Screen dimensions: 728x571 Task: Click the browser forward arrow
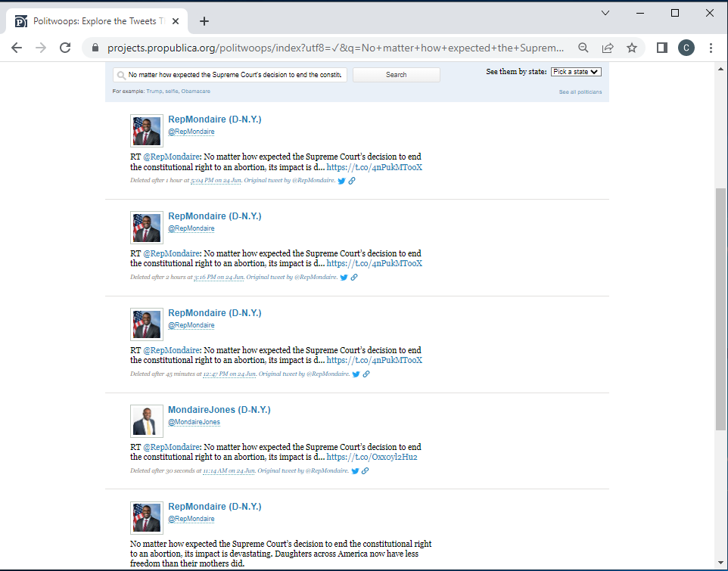41,48
